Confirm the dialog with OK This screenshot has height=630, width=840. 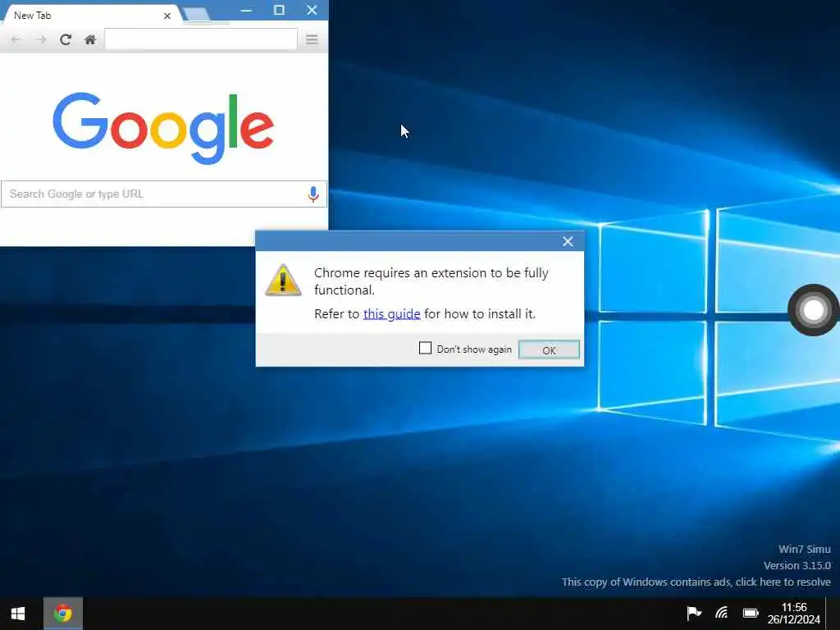pos(549,349)
